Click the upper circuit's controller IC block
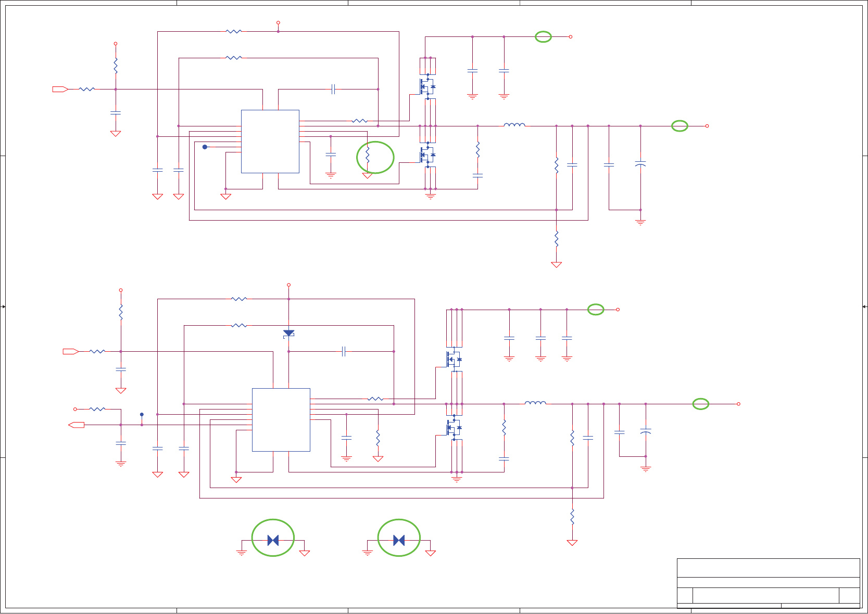The width and height of the screenshot is (868, 614). (270, 142)
